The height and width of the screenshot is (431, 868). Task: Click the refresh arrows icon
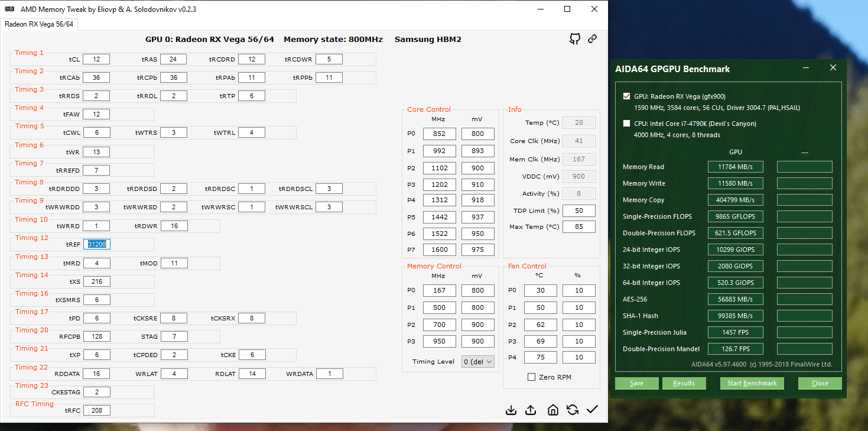coord(572,410)
